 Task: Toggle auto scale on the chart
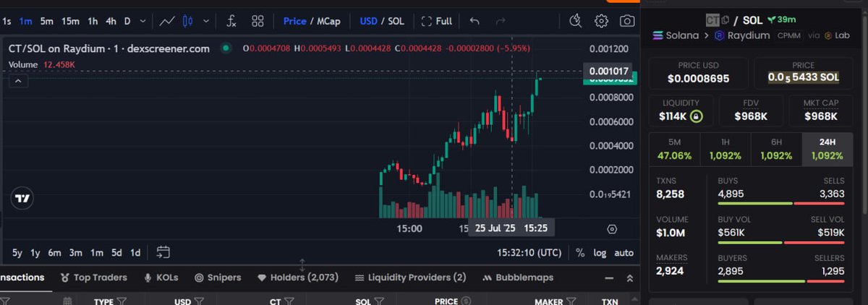624,252
